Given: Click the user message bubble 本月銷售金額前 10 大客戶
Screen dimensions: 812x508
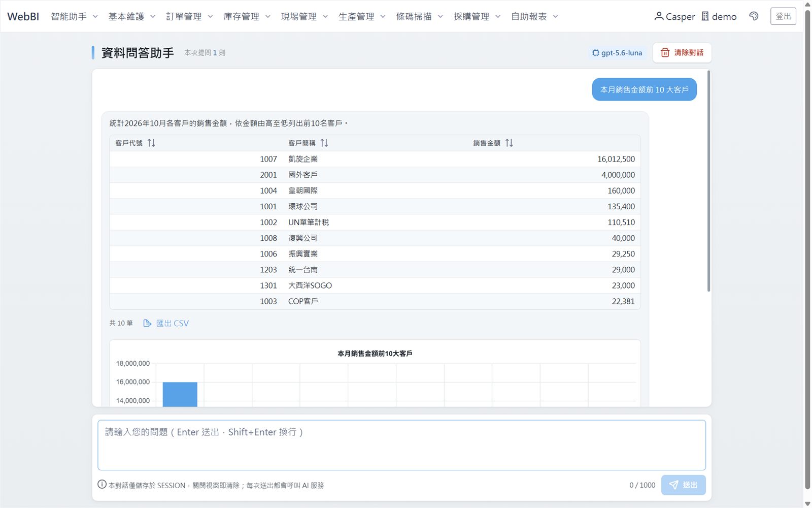Looking at the screenshot, I should pyautogui.click(x=644, y=89).
